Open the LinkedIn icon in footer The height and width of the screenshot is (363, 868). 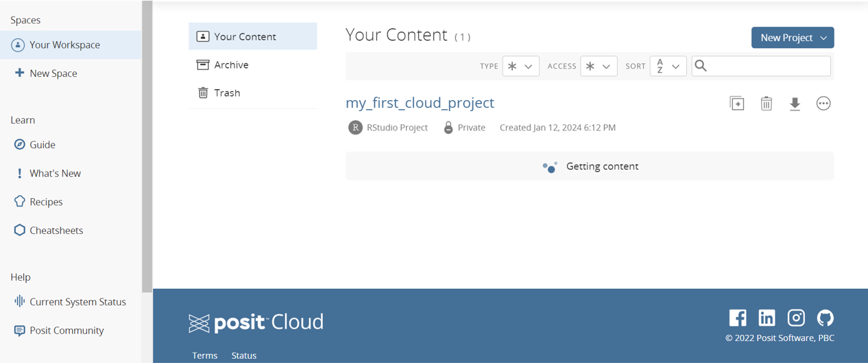767,318
